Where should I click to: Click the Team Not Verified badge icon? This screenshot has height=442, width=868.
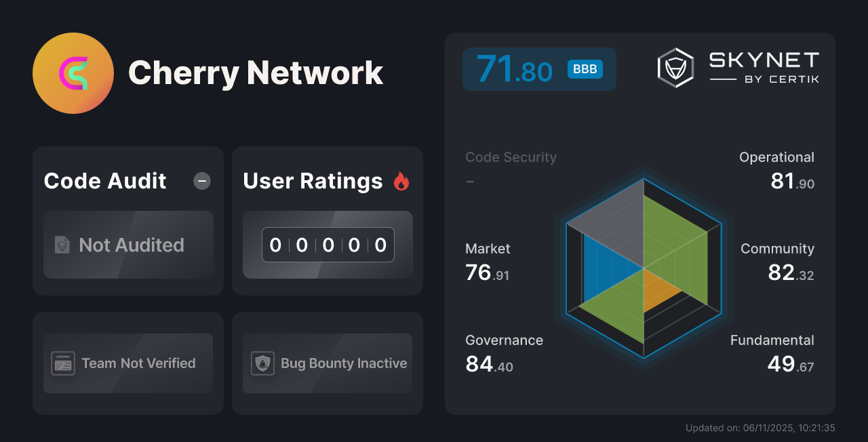pos(64,363)
